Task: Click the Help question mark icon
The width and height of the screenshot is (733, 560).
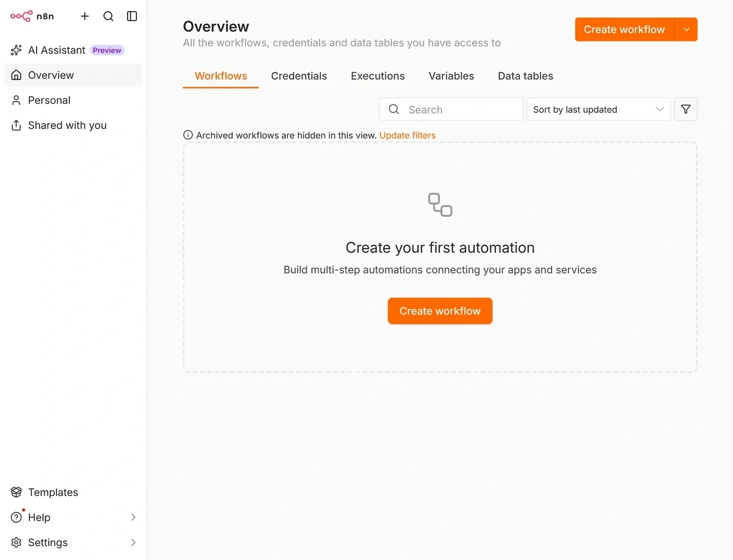Action: (16, 517)
